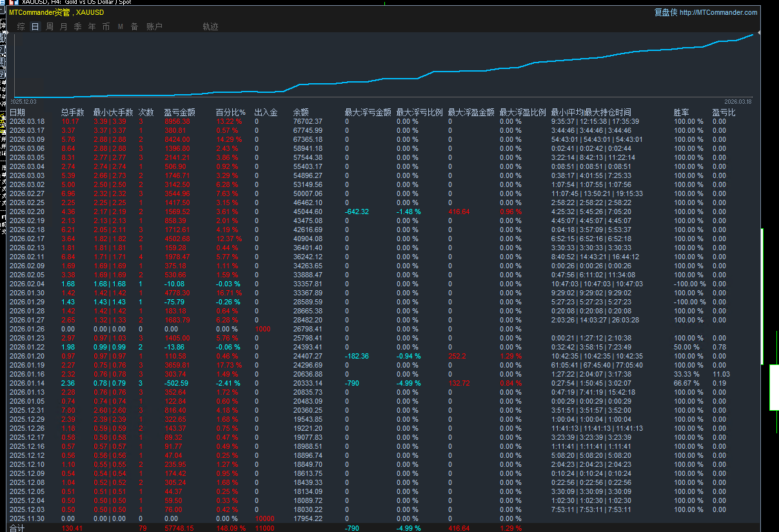The height and width of the screenshot is (532, 779).
Task: Click the 余额 column header
Action: tap(301, 112)
